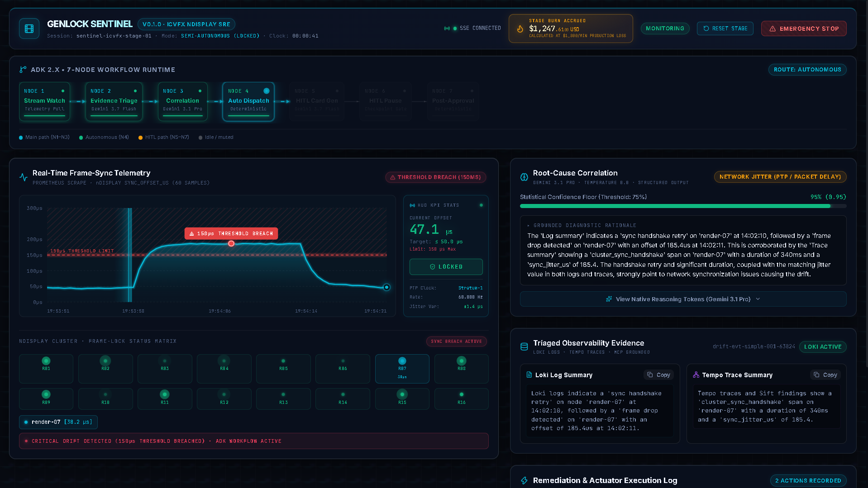Click the Reset Stage button
Image resolution: width=868 pixels, height=488 pixels.
point(725,28)
